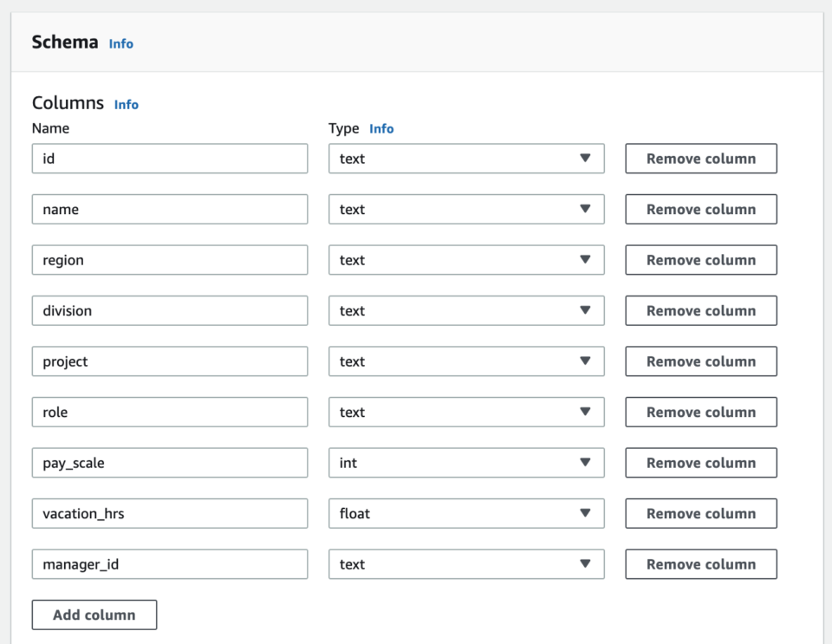Remove the vacation_hrs column

(700, 513)
